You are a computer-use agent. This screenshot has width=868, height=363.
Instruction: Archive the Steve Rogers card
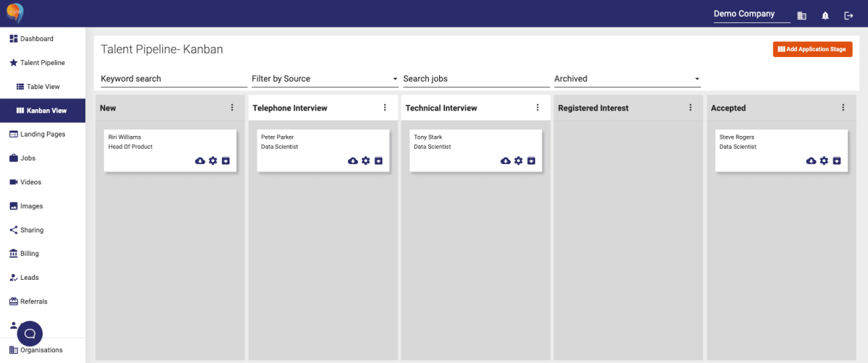(837, 161)
